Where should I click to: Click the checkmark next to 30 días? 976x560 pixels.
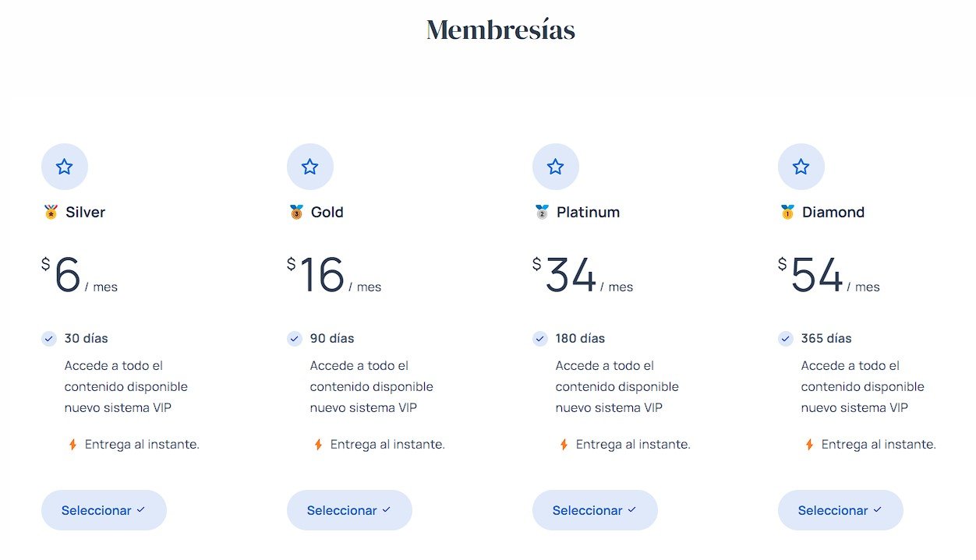click(49, 339)
